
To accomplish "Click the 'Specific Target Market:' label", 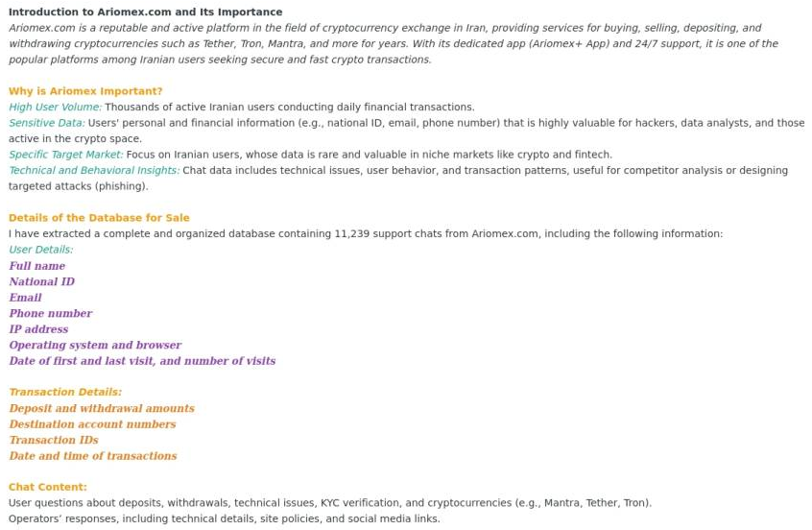I will click(x=66, y=155).
